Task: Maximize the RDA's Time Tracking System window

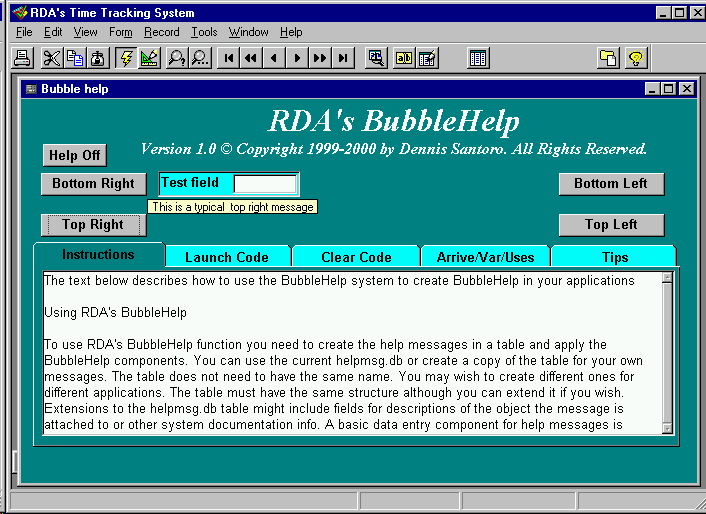Action: click(679, 13)
